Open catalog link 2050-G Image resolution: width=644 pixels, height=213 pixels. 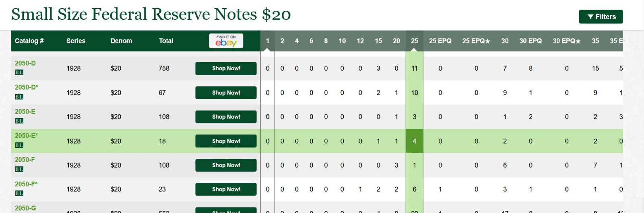pyautogui.click(x=25, y=208)
